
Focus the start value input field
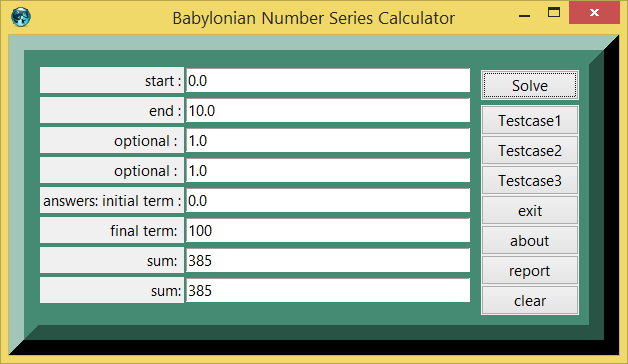point(328,80)
